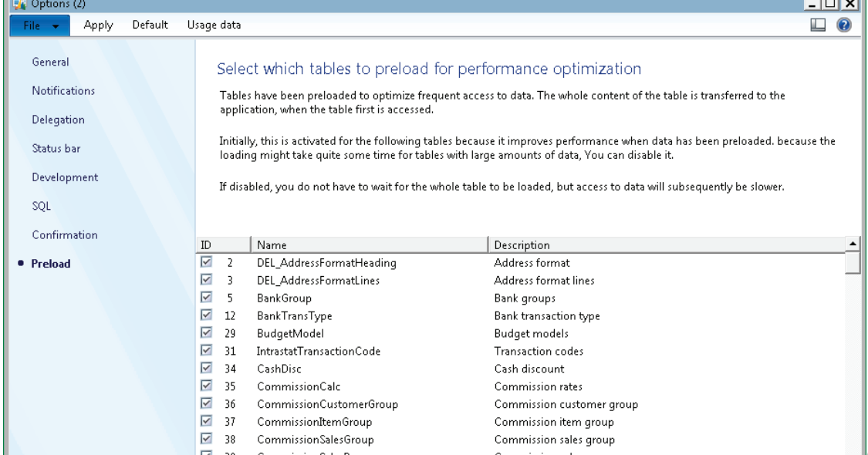Uncheck the CashDisc cash discount checkbox
This screenshot has height=455, width=868.
click(x=204, y=370)
